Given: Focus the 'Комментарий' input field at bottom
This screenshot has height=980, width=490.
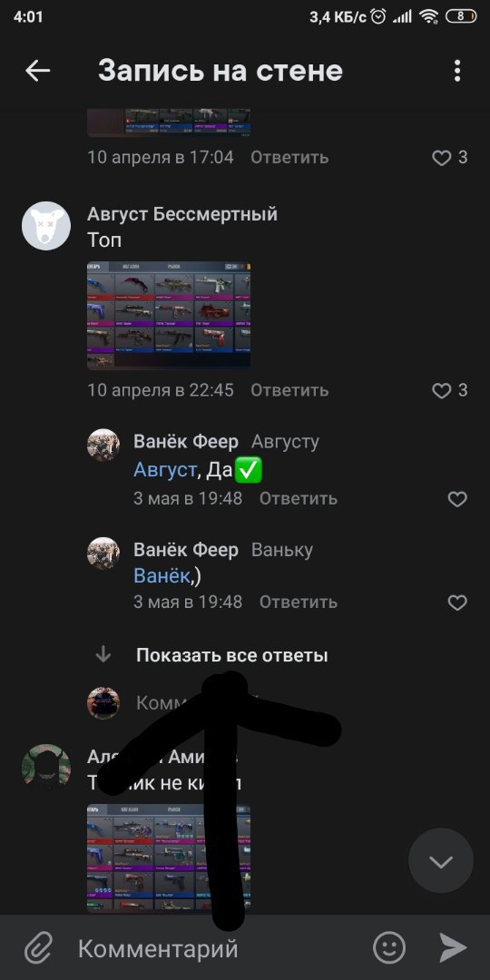Looking at the screenshot, I should pyautogui.click(x=219, y=949).
